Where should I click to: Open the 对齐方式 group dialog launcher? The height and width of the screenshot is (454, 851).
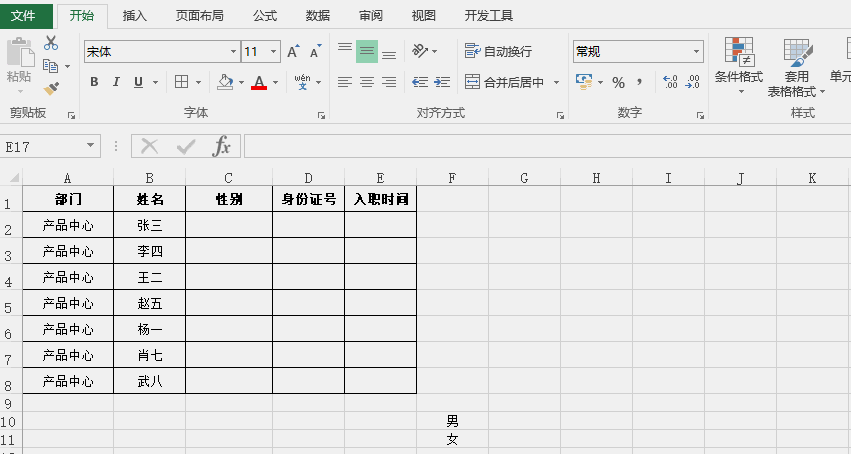point(560,115)
